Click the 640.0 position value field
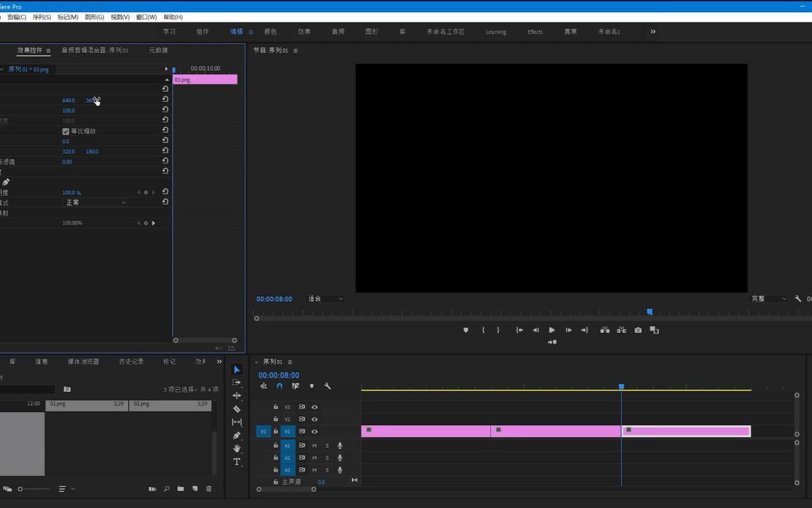Viewport: 812px width, 508px height. pyautogui.click(x=69, y=101)
